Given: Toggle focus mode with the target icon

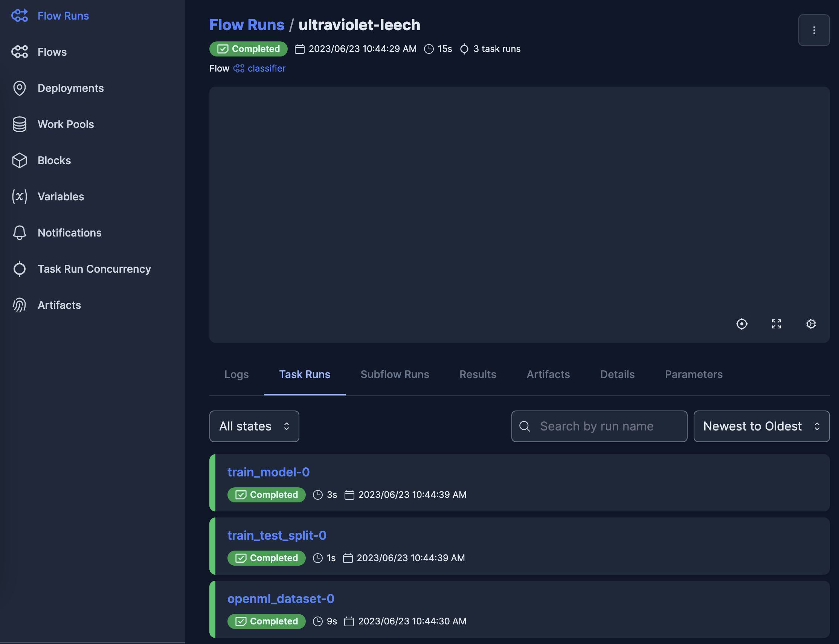Looking at the screenshot, I should 741,324.
